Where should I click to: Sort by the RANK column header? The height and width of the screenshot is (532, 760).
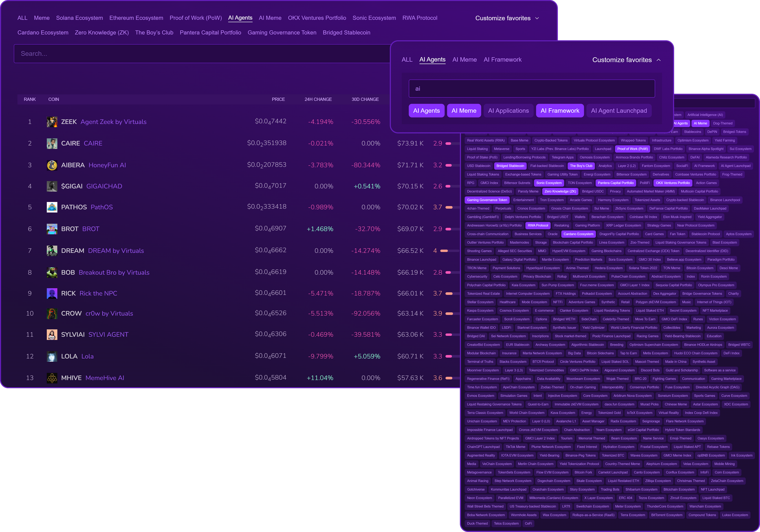(x=30, y=99)
